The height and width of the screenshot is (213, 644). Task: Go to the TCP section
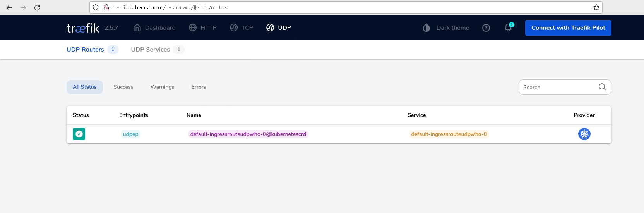coord(241,28)
